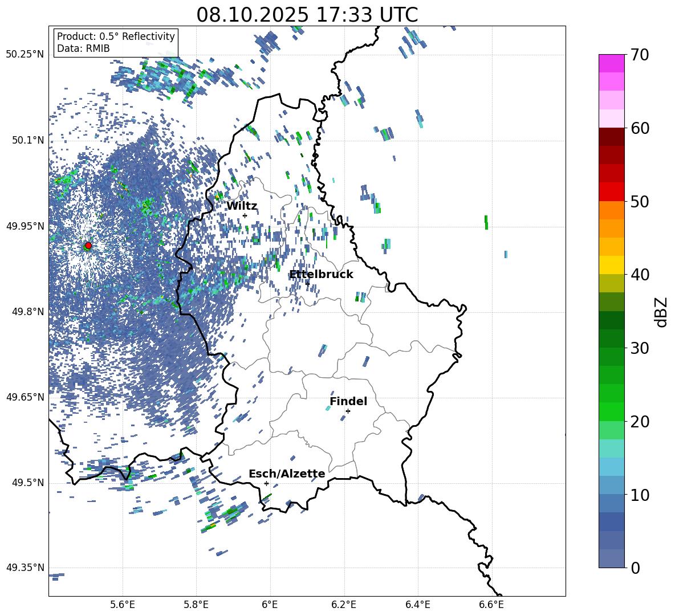
Task: Click the 30 value on dBZ colorbar
Action: (639, 348)
